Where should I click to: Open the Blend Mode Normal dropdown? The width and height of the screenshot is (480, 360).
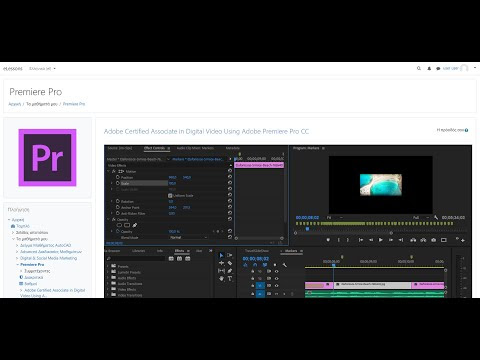point(189,237)
